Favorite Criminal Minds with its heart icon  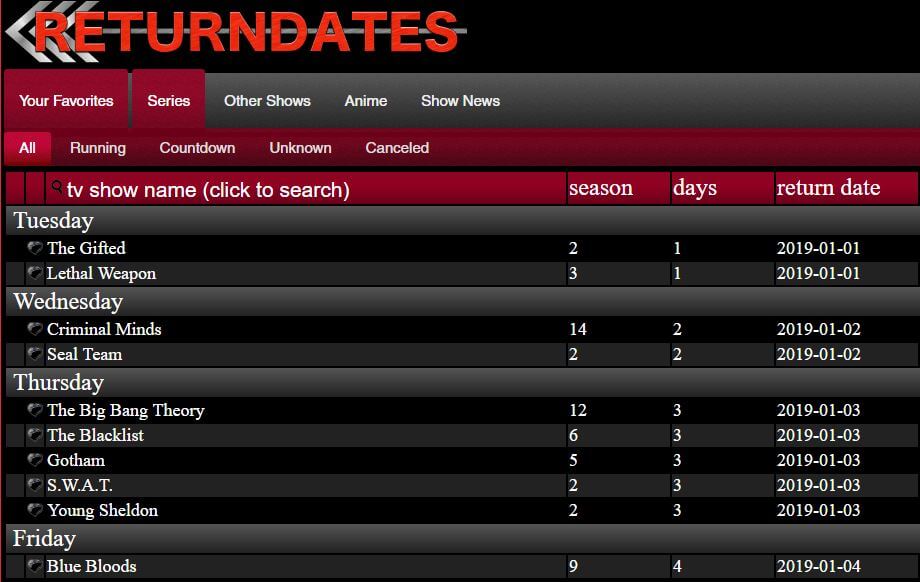[x=35, y=329]
